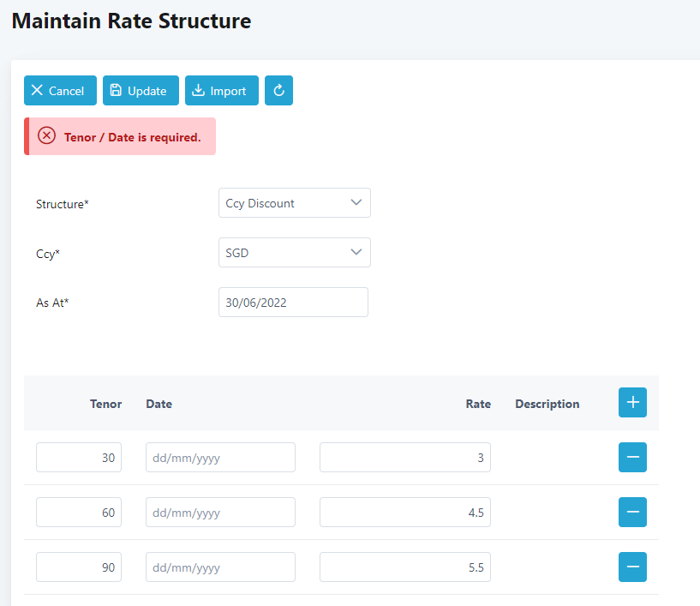This screenshot has height=606, width=700.
Task: Edit the rate field showing 3
Action: [x=404, y=458]
